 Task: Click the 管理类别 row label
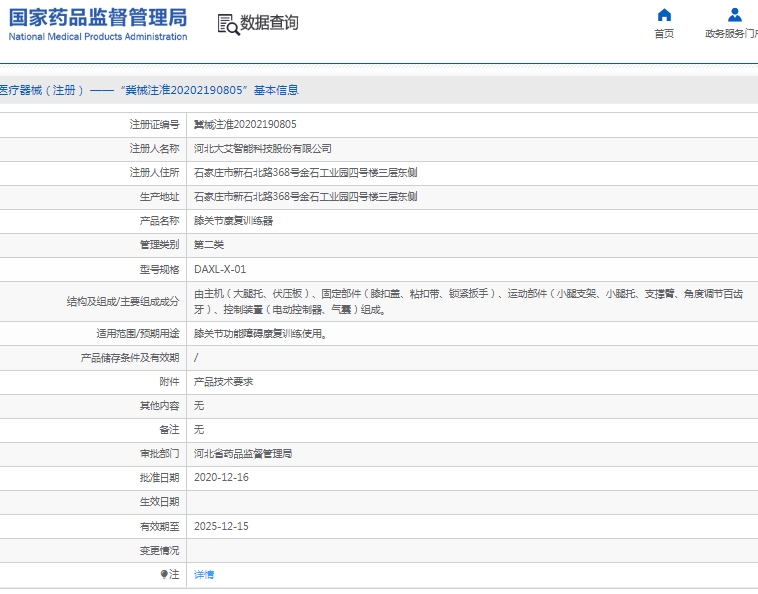click(x=160, y=245)
